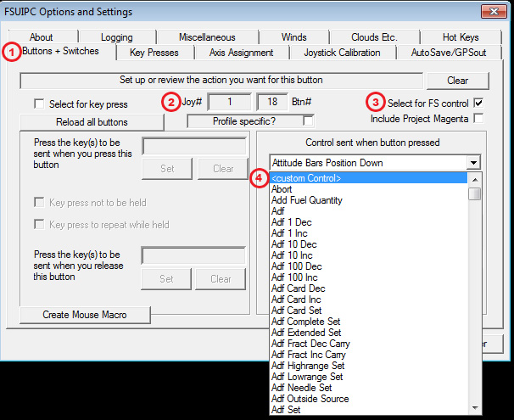Screen dimensions: 514x420
Task: Pick Adf Highrange Set option
Action: point(369,366)
